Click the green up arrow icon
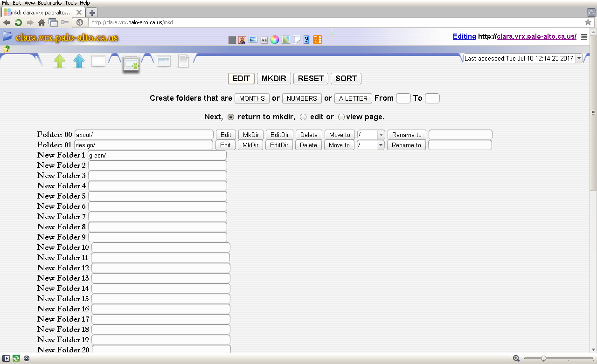Screen dimensions: 597x364 click(59, 61)
